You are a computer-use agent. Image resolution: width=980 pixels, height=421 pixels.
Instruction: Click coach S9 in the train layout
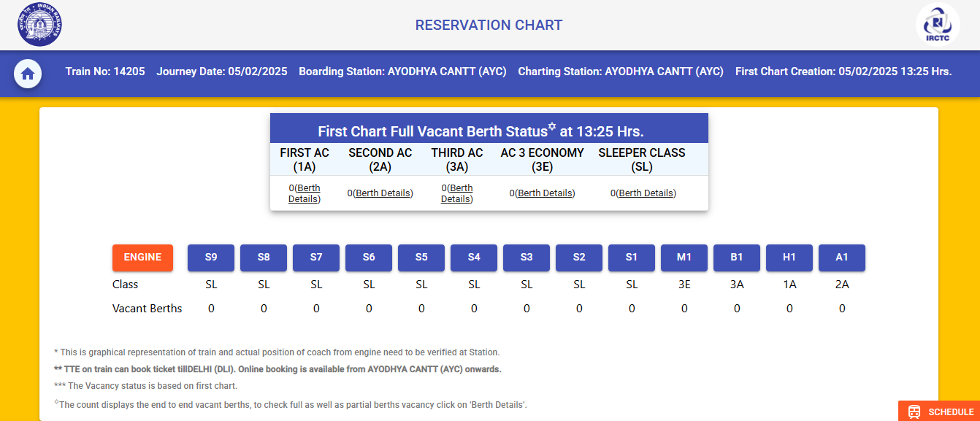[x=210, y=258]
